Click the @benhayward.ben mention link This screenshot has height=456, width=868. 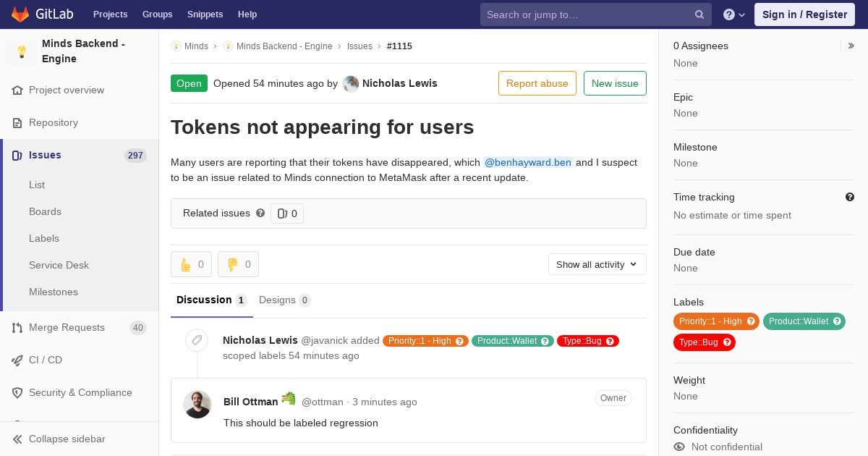(x=528, y=163)
